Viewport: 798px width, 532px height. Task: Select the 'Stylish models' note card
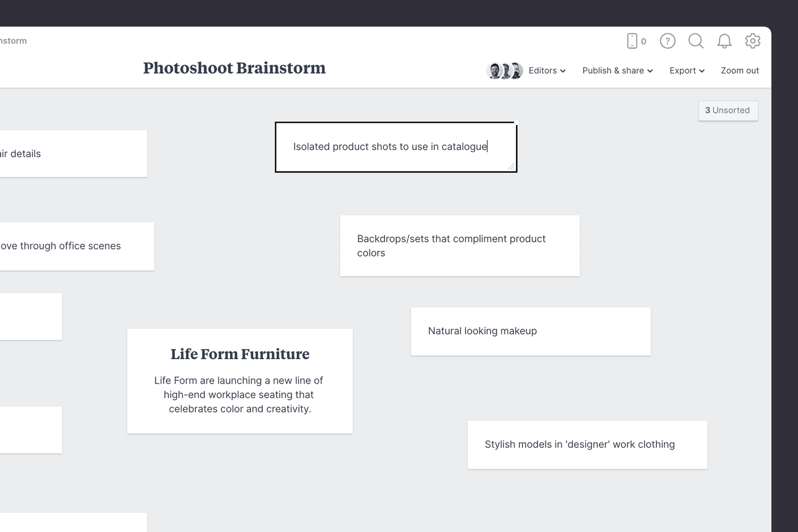(587, 445)
